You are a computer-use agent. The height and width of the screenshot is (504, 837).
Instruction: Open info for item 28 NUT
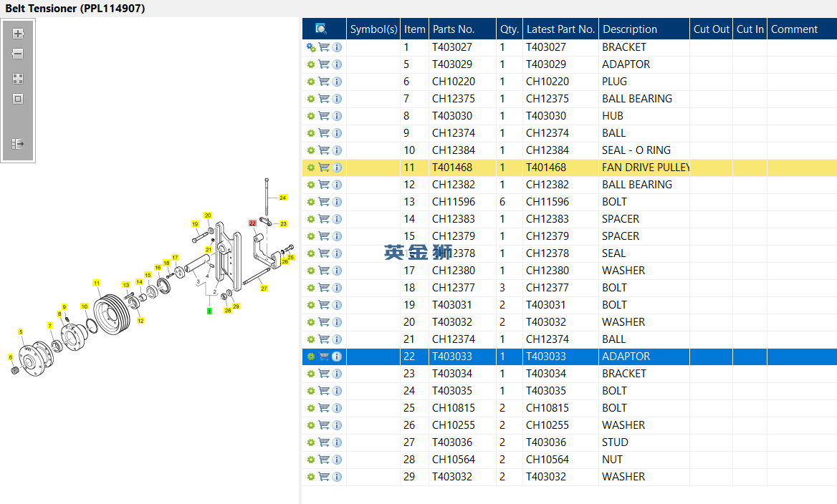337,459
